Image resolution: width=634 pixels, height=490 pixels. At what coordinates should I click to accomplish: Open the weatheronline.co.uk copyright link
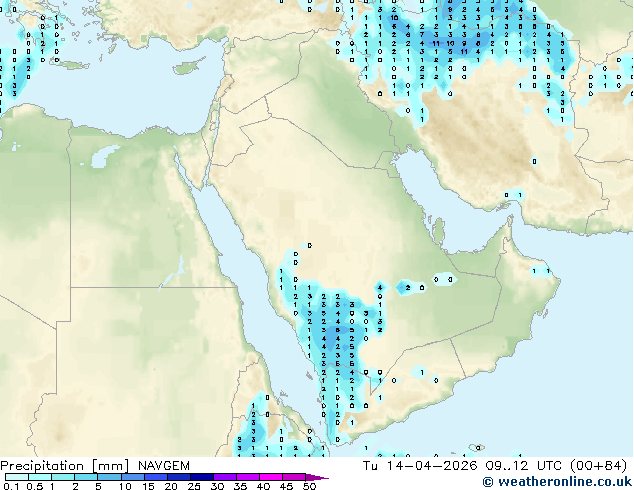coord(557,482)
